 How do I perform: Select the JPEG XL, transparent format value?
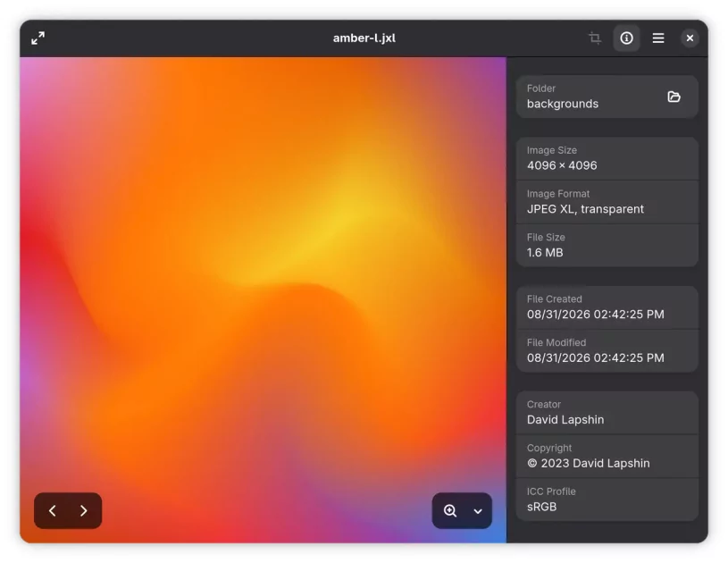point(585,209)
